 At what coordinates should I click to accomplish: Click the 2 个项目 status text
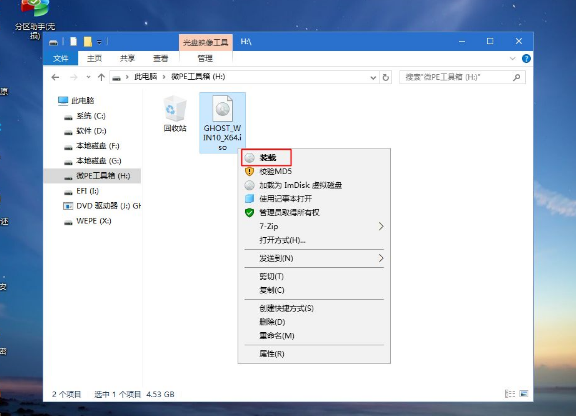click(x=66, y=394)
